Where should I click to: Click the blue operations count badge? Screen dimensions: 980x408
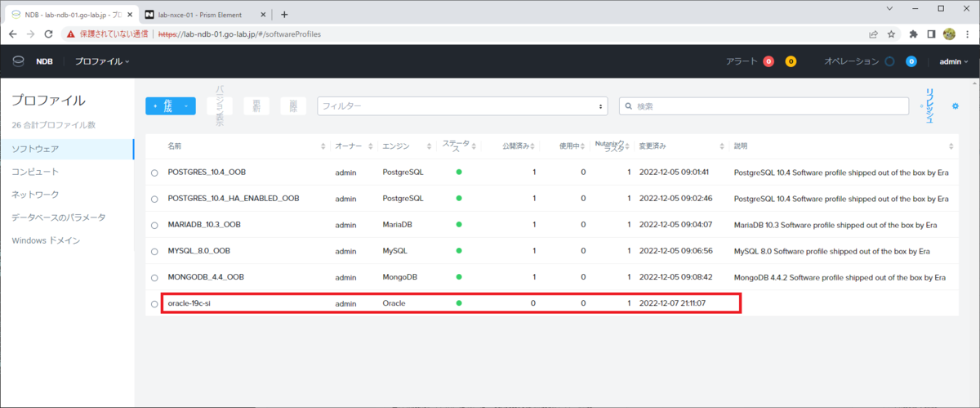point(911,61)
